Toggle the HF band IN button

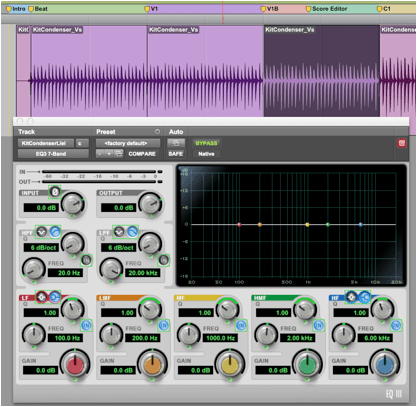396,325
